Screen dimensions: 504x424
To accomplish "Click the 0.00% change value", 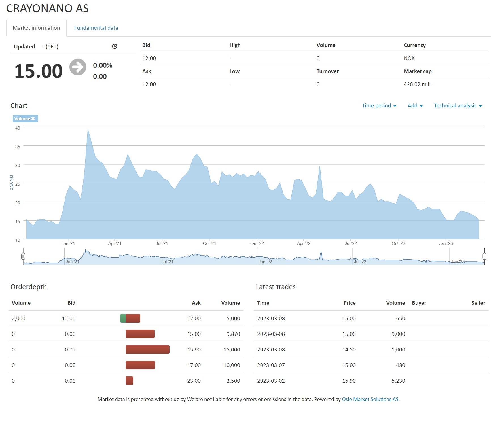I will click(x=103, y=65).
